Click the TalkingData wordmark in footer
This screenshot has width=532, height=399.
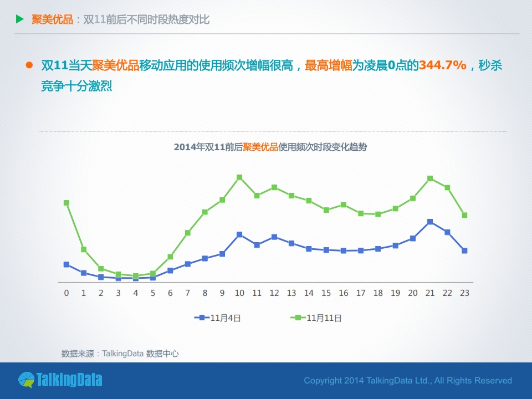pos(69,380)
